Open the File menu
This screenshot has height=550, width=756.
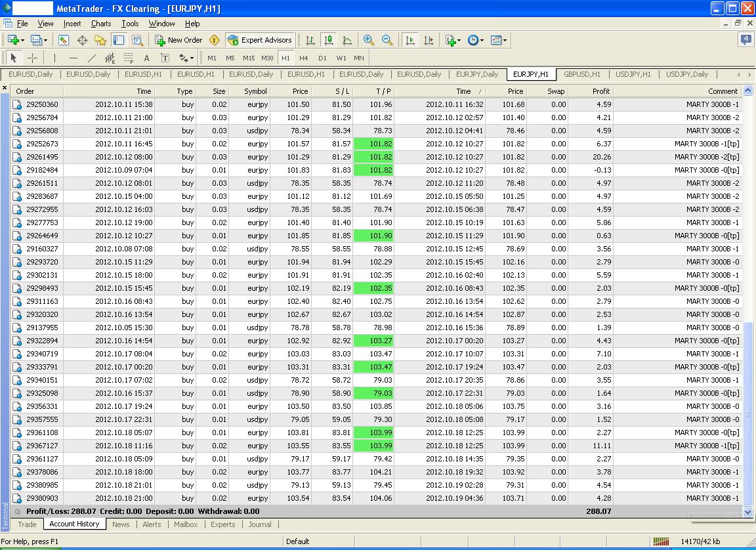click(22, 24)
